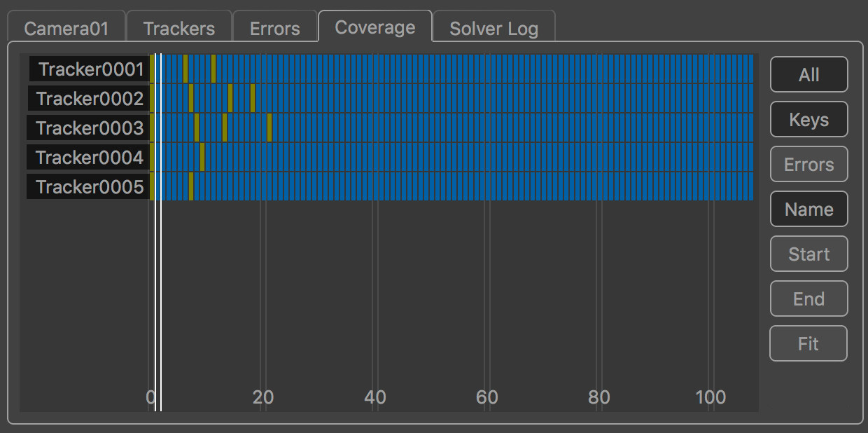Switch to the Camera01 tab

[x=66, y=28]
